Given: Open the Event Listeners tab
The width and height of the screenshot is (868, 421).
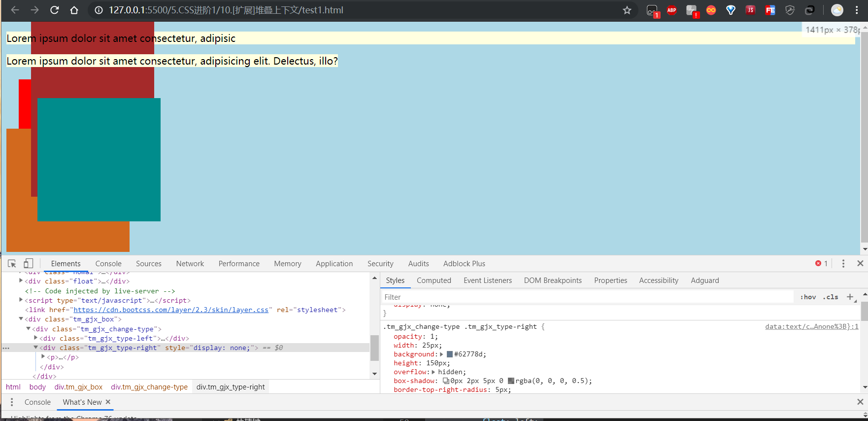Looking at the screenshot, I should pyautogui.click(x=488, y=281).
